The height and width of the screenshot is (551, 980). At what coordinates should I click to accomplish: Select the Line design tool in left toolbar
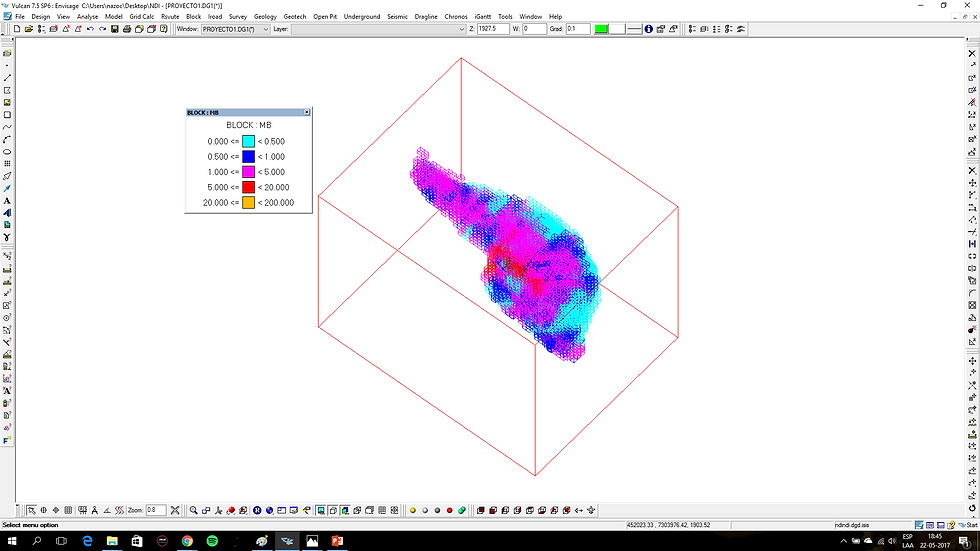pos(7,78)
